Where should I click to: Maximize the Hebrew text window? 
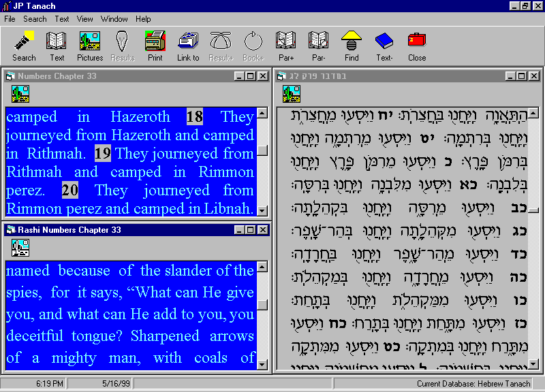[x=521, y=76]
